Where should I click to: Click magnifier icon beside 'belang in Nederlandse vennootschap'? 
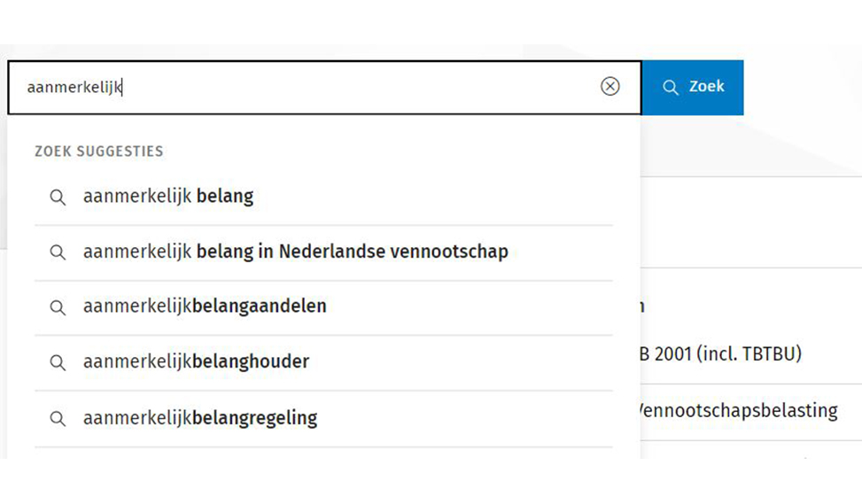(x=58, y=252)
